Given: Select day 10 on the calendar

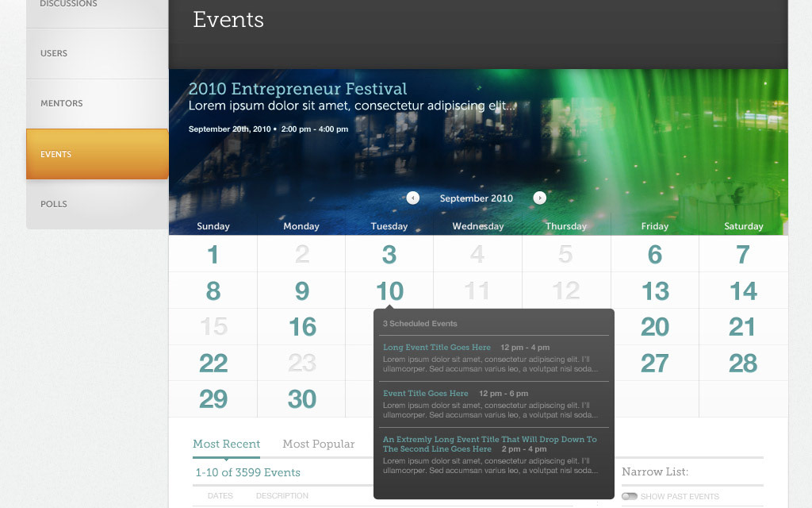Looking at the screenshot, I should [389, 291].
